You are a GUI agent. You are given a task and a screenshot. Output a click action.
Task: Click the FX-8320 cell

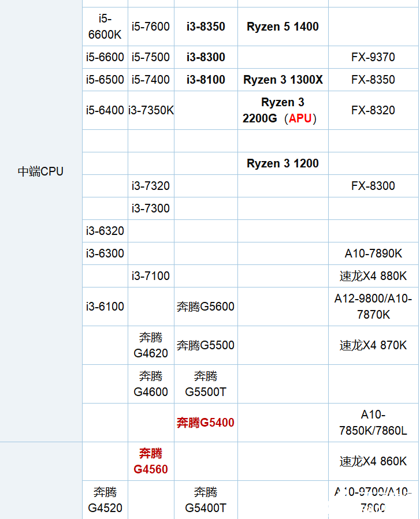pyautogui.click(x=373, y=110)
